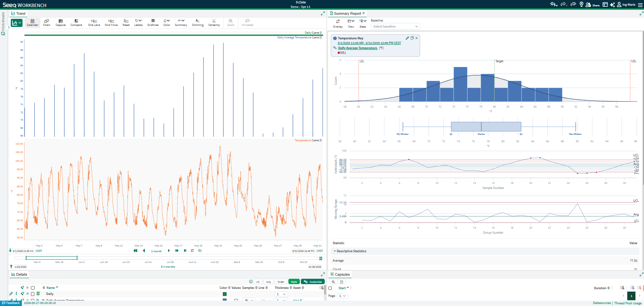Tick the checkbox in the Daily details row
The image size is (644, 306).
pos(33,294)
